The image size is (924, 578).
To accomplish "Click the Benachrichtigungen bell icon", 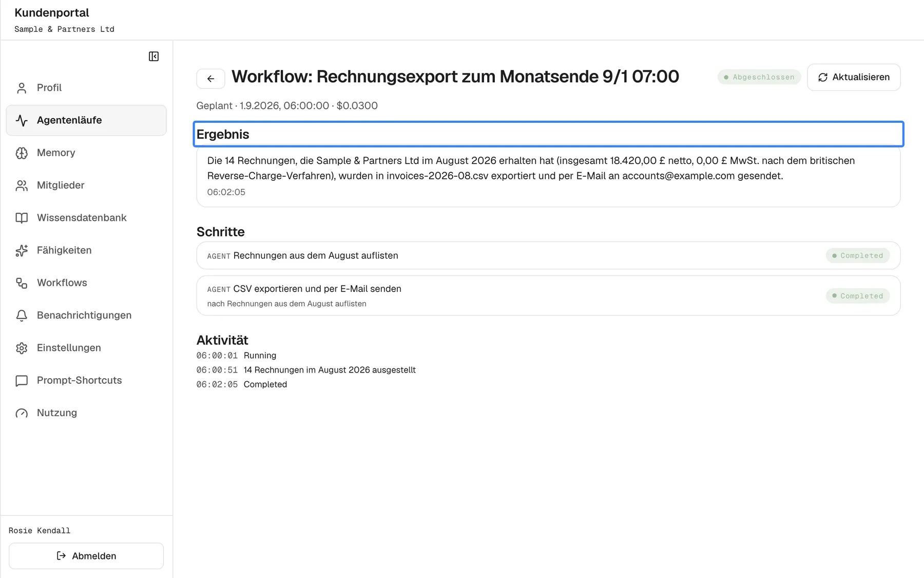I will [x=22, y=315].
